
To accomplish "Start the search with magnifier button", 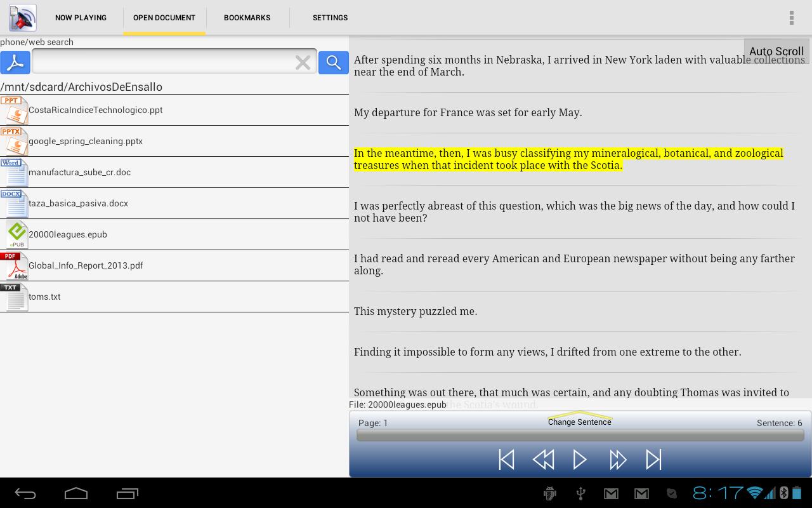I will [334, 62].
